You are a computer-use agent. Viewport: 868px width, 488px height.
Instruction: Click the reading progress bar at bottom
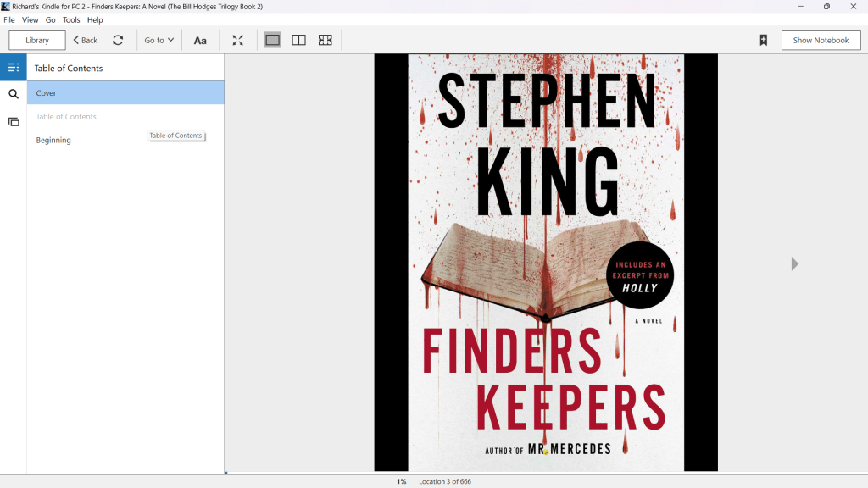click(546, 473)
